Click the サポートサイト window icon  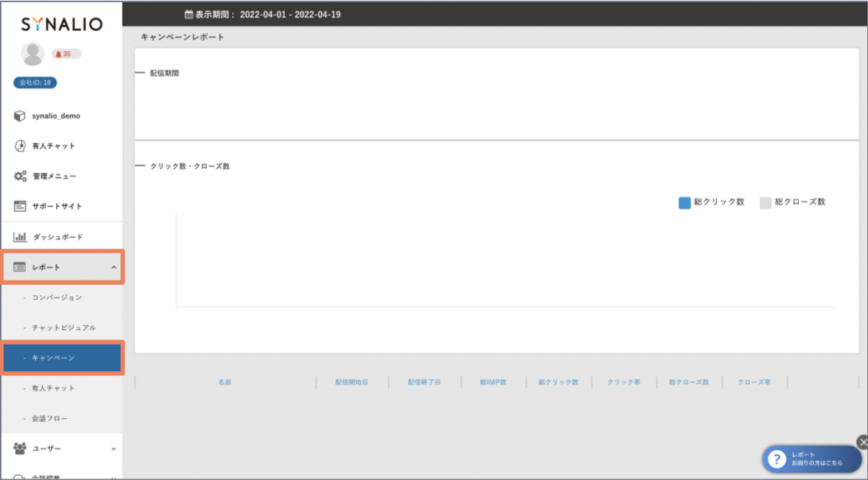coord(20,206)
